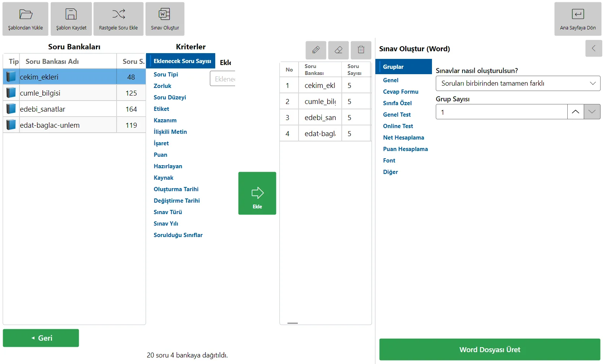Click the trash delete icon above the table

coord(361,50)
